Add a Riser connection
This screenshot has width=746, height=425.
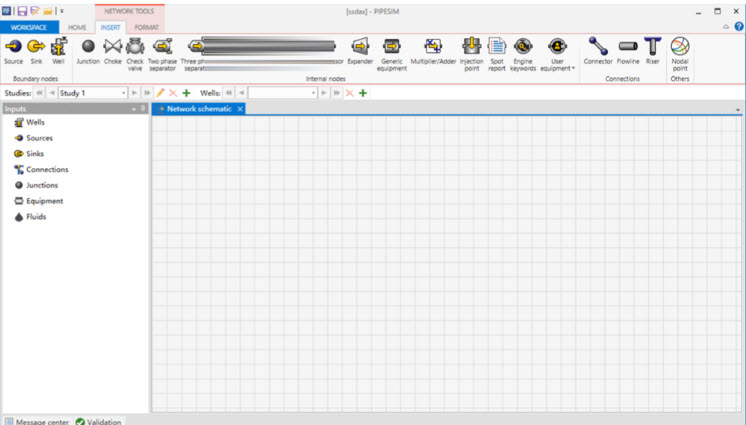652,50
